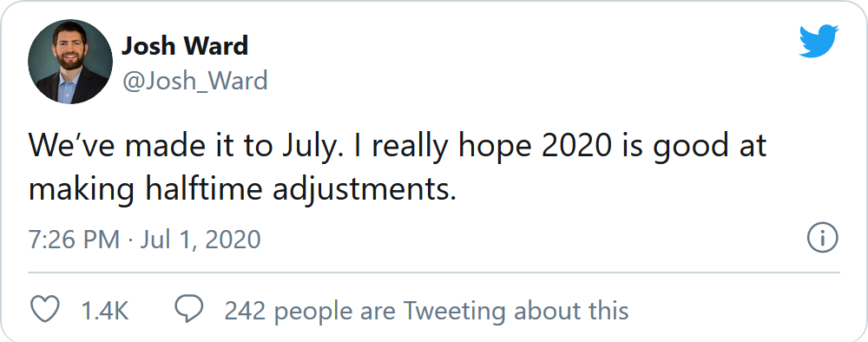Click the number 242 in the footer

coord(246,311)
